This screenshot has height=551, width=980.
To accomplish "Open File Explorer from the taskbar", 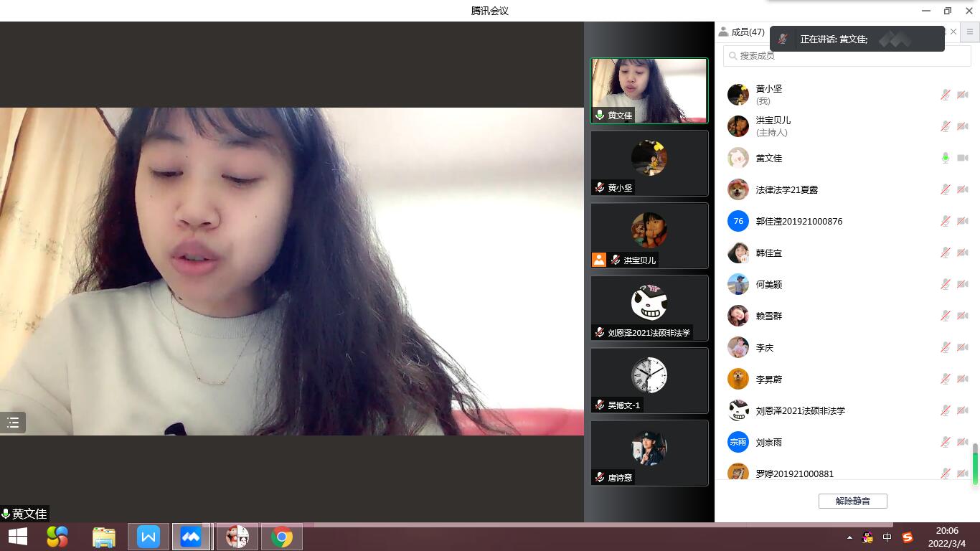I will pos(104,537).
